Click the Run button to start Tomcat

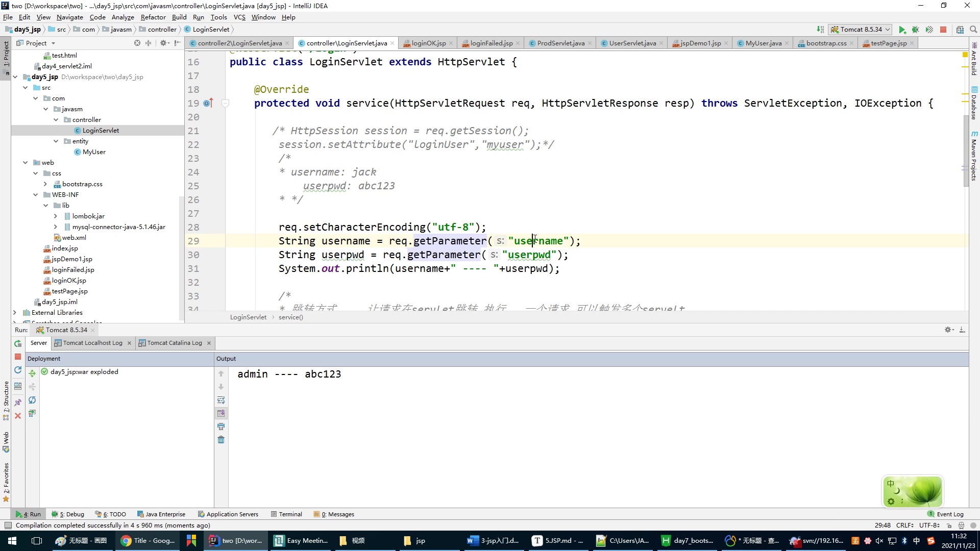(x=902, y=30)
